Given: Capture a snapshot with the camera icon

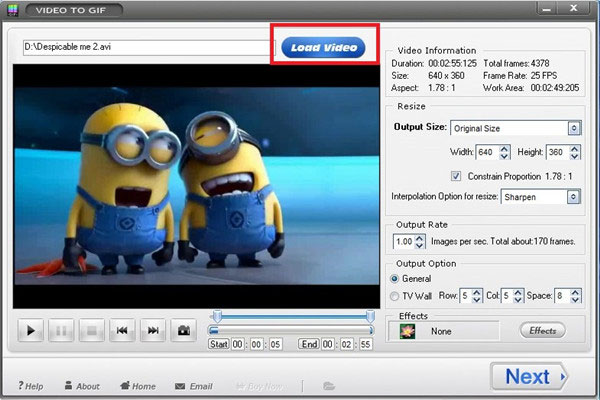Looking at the screenshot, I should pyautogui.click(x=184, y=330).
